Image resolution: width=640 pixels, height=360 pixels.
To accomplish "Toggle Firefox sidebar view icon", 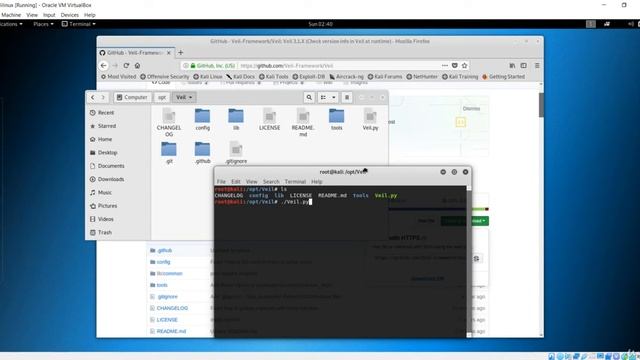I will pyautogui.click(x=524, y=65).
